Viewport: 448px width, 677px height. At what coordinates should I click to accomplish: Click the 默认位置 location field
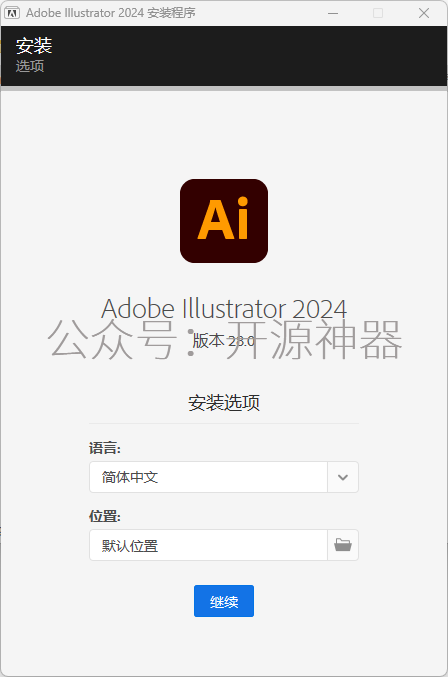[x=208, y=545]
